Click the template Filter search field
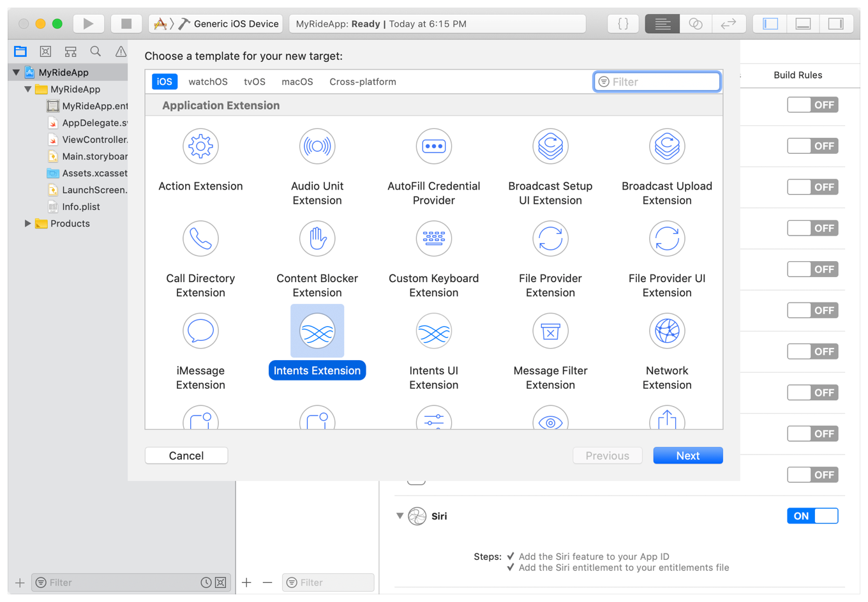The image size is (868, 602). click(657, 81)
